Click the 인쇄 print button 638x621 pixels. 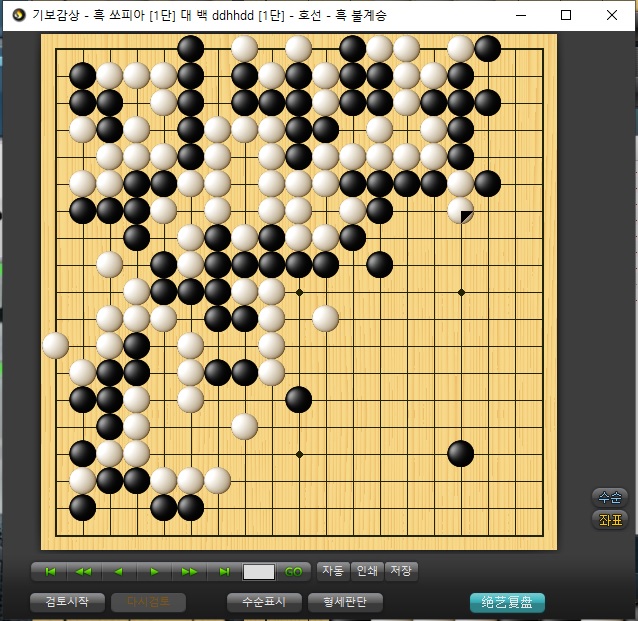point(367,571)
